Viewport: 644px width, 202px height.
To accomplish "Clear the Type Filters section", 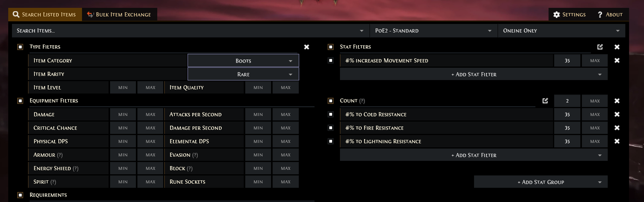I will pyautogui.click(x=307, y=47).
